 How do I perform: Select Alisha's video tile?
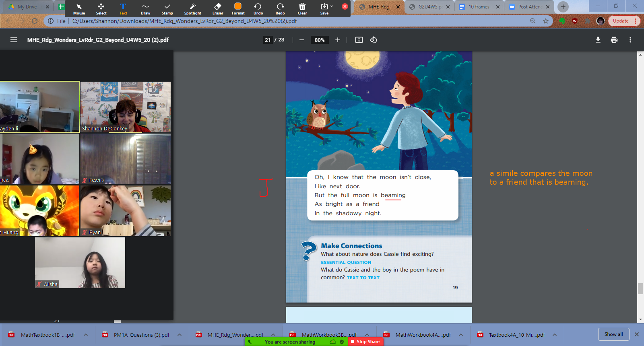coord(80,263)
